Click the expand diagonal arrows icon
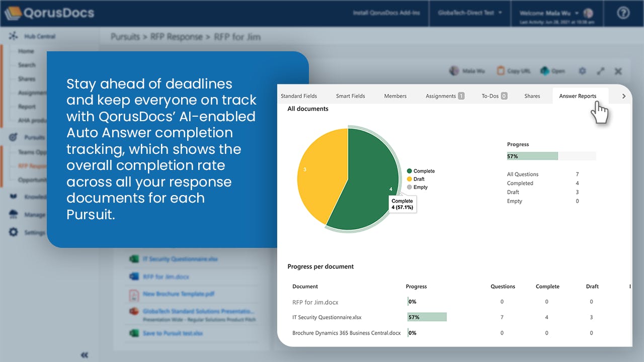Screen dimensions: 644x362 click(x=600, y=71)
